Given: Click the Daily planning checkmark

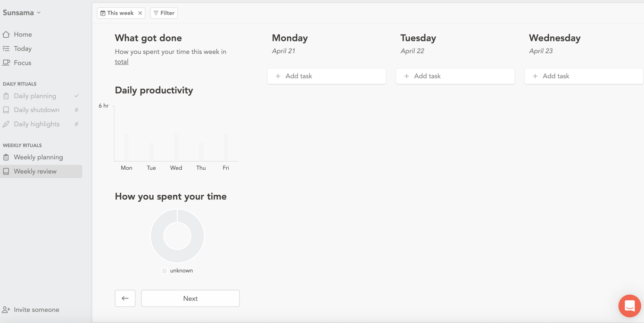Looking at the screenshot, I should pyautogui.click(x=76, y=96).
